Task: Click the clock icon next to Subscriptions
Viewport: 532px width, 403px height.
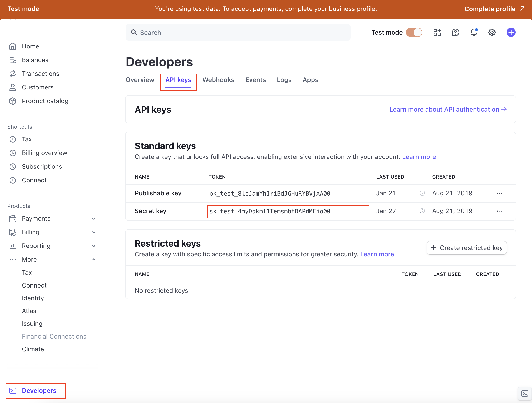Action: (13, 167)
